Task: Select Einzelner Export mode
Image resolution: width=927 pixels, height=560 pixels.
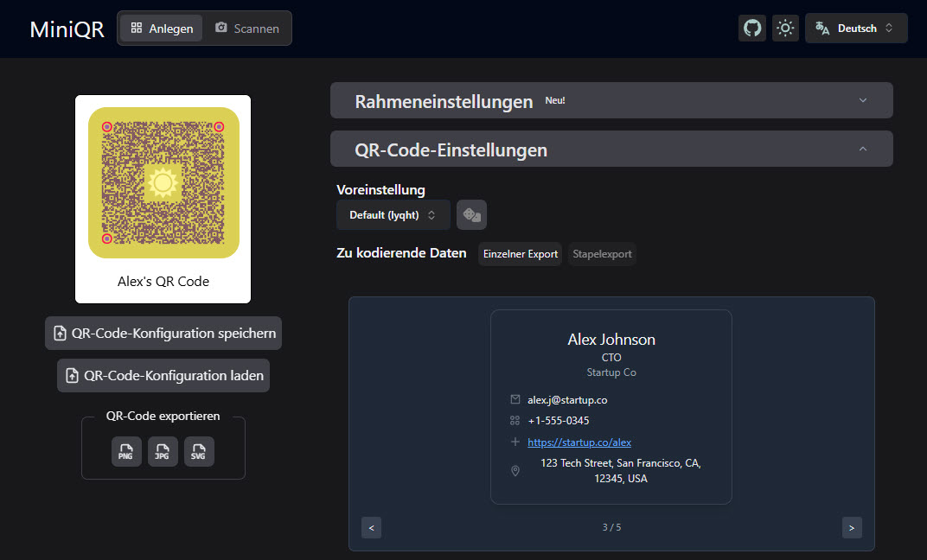Action: coord(521,254)
